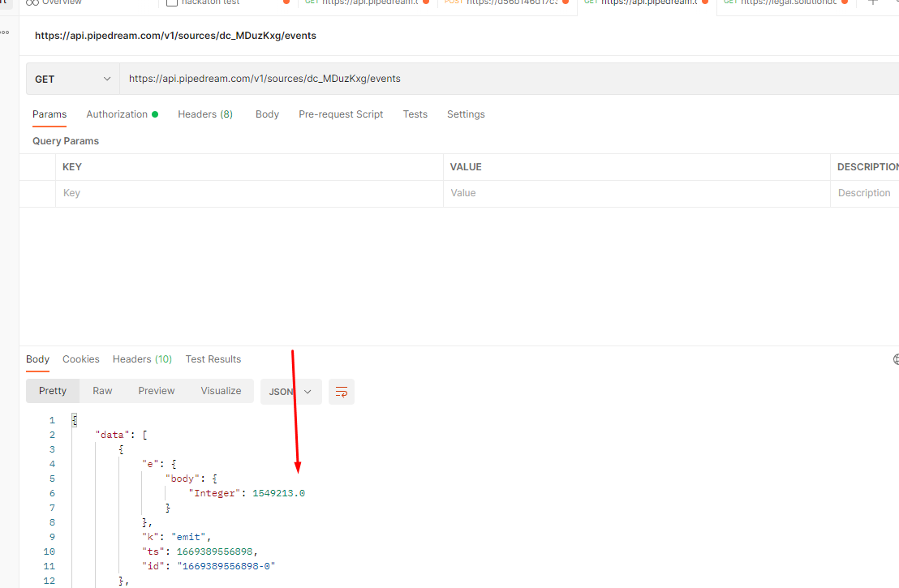This screenshot has width=899, height=588.
Task: Click the request title URL text
Action: point(175,36)
